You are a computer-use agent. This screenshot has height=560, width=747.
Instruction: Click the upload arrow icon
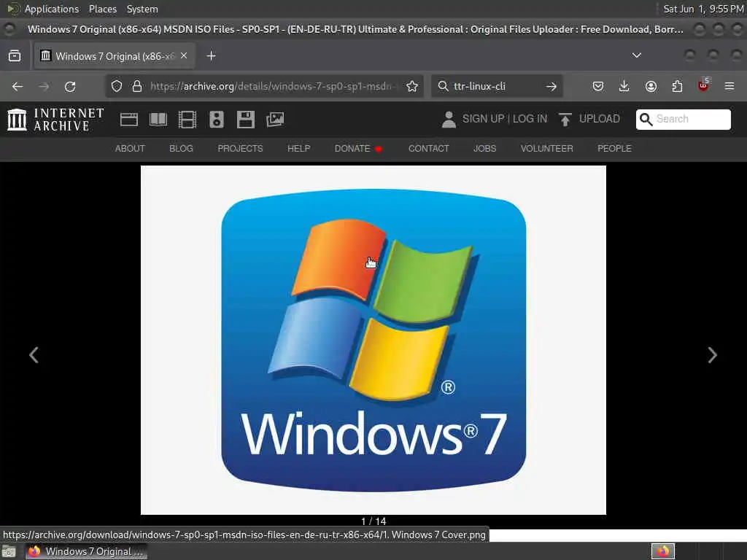[x=565, y=119]
